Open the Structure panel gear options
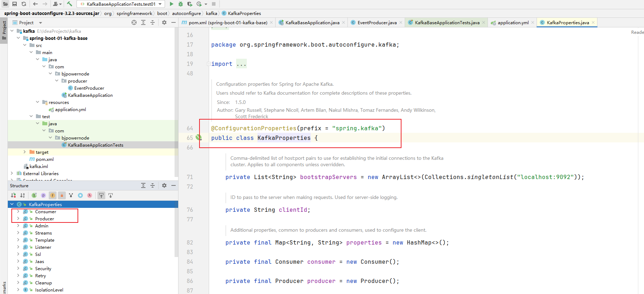This screenshot has height=294, width=644. tap(164, 185)
